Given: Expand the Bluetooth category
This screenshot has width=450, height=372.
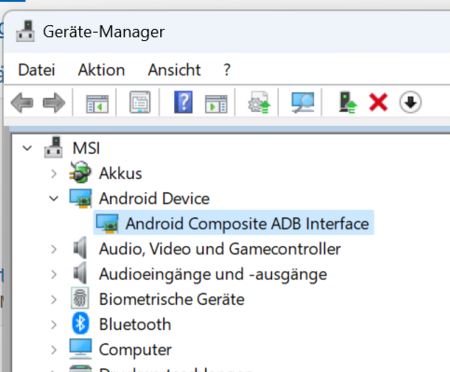Looking at the screenshot, I should tap(54, 325).
